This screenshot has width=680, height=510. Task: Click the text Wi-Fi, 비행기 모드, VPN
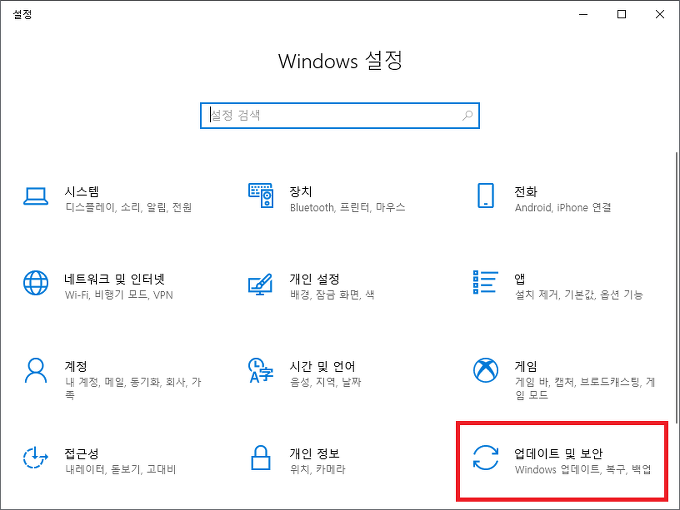[119, 295]
